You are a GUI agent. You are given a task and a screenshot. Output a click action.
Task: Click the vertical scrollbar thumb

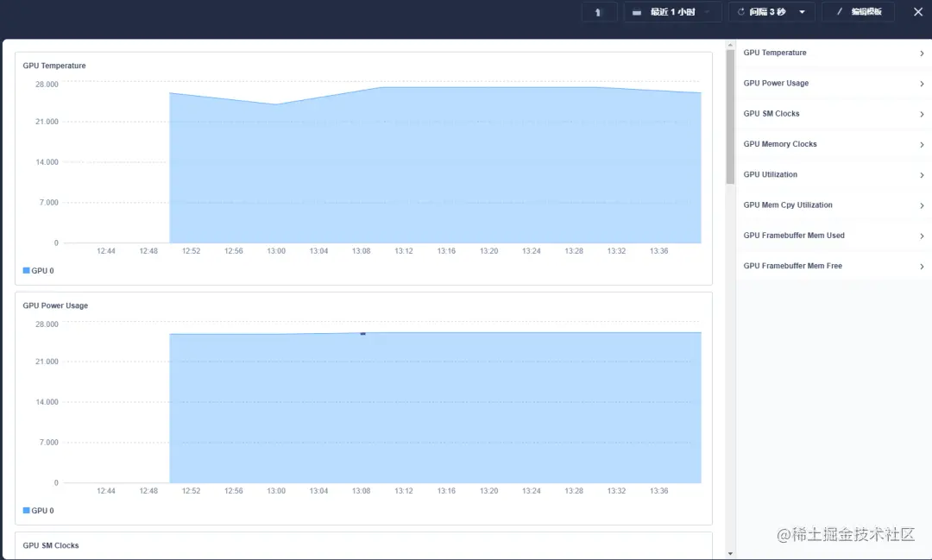tap(730, 116)
